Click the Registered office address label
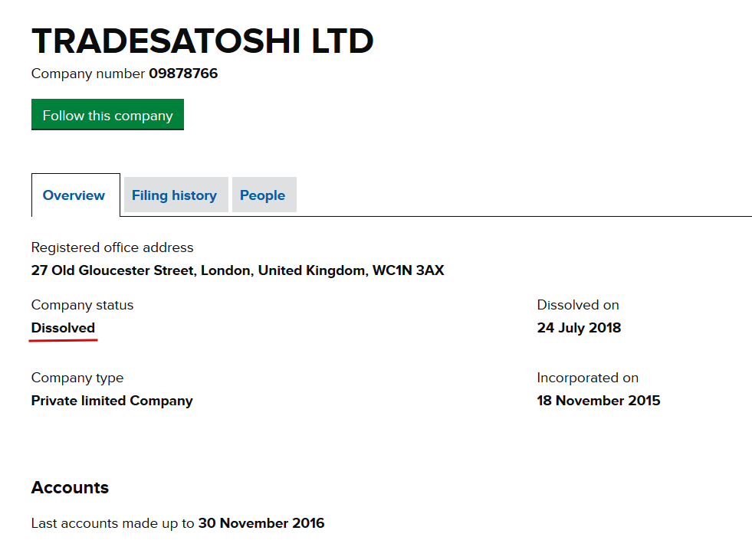 (x=112, y=247)
